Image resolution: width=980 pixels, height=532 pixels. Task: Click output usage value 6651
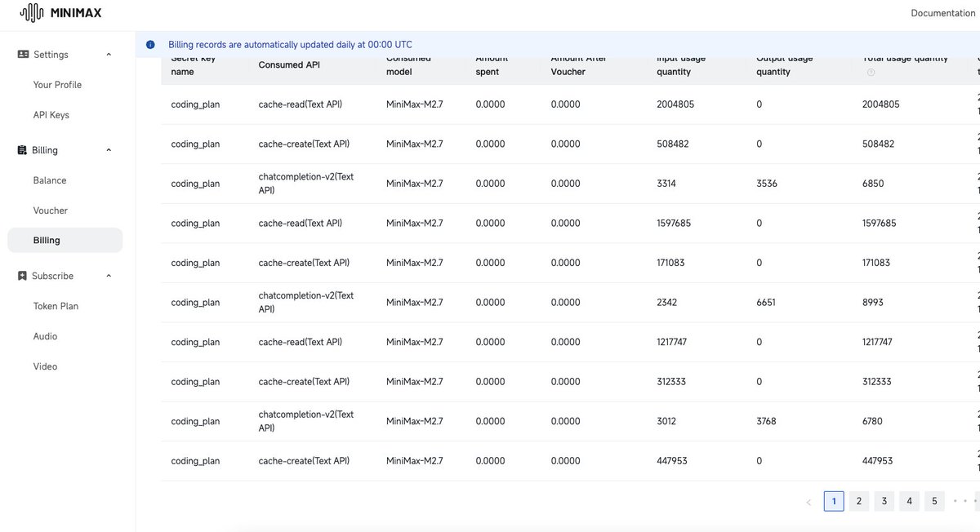[x=766, y=302]
